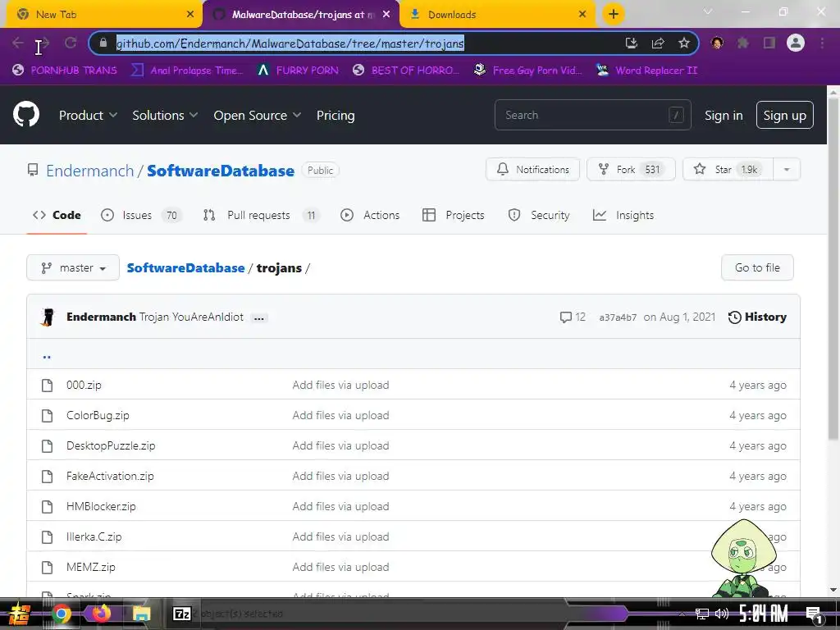This screenshot has width=840, height=630.
Task: Expand the Solutions menu dropdown
Action: click(165, 115)
